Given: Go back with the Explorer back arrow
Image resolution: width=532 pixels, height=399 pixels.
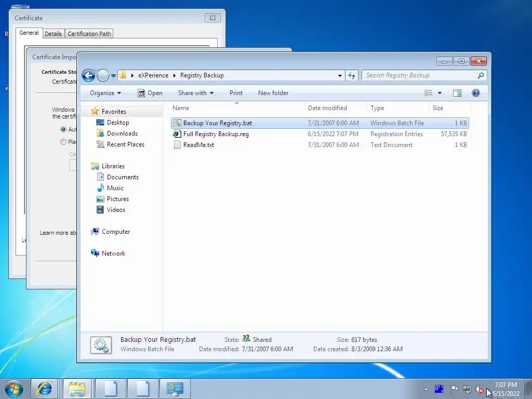Looking at the screenshot, I should tap(88, 75).
